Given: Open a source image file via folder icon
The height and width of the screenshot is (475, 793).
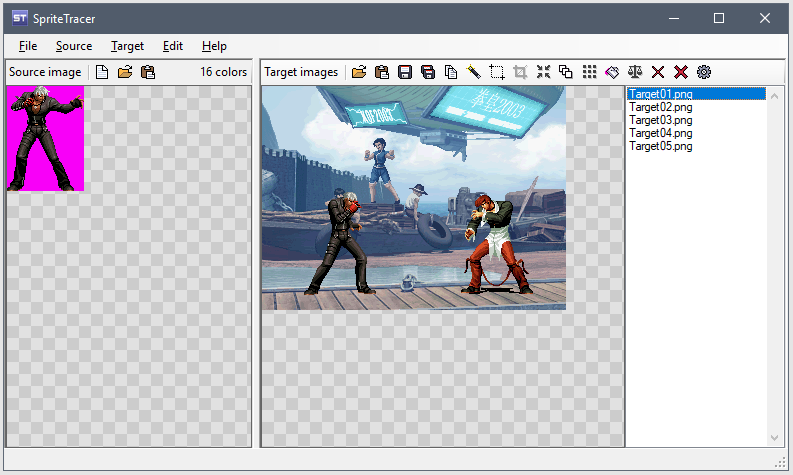Looking at the screenshot, I should point(125,72).
